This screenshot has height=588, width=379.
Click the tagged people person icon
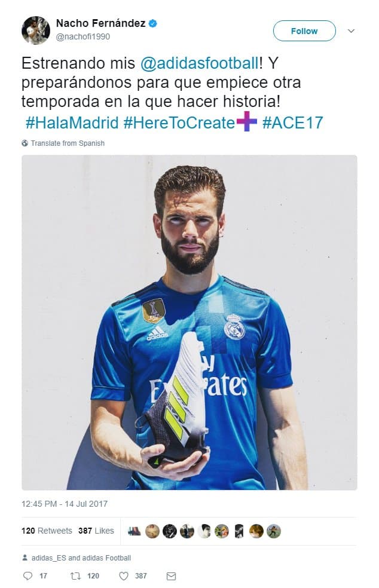(25, 558)
